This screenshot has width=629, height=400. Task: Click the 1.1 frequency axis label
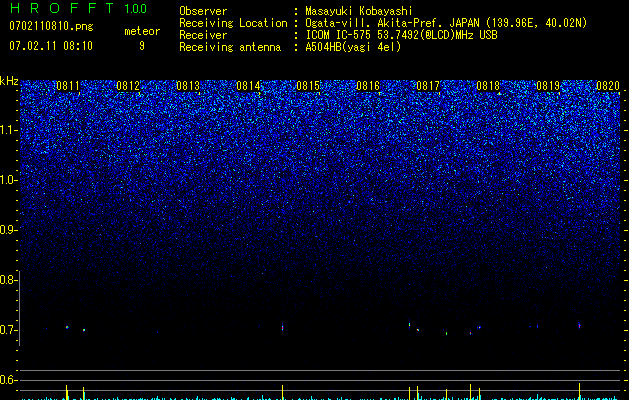click(x=8, y=130)
